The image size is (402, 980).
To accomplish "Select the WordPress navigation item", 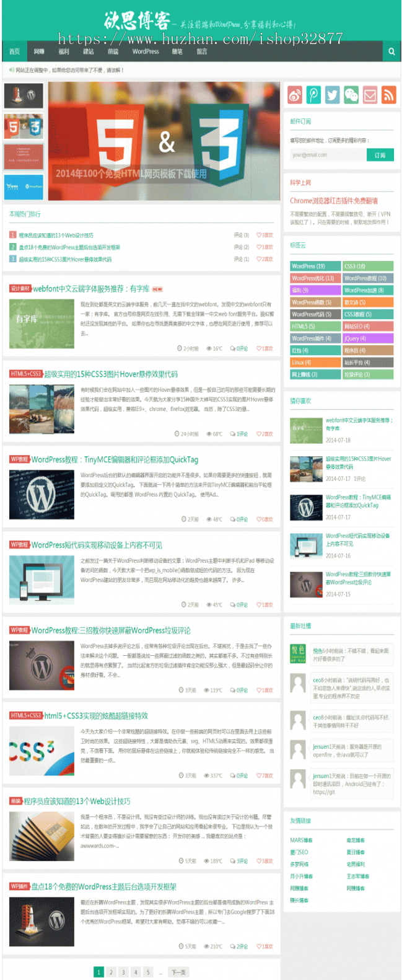I will [146, 51].
